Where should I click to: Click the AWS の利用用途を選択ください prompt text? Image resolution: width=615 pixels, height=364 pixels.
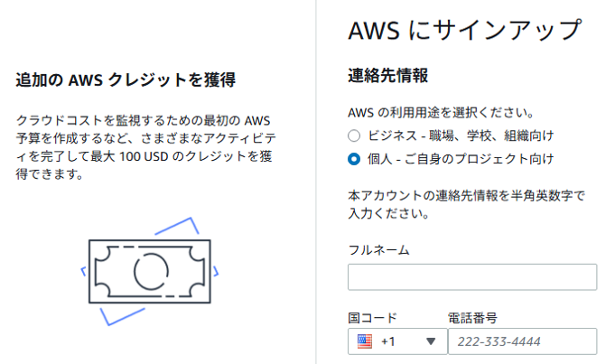tap(440, 113)
